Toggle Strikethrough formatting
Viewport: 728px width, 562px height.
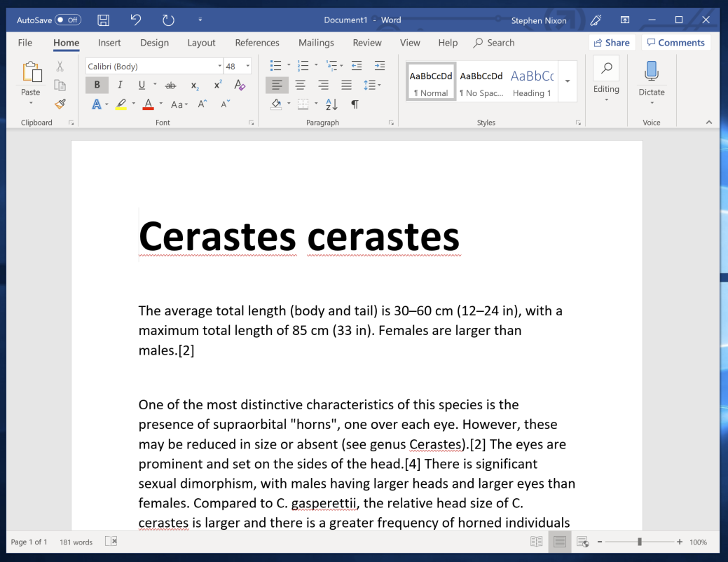tap(171, 85)
